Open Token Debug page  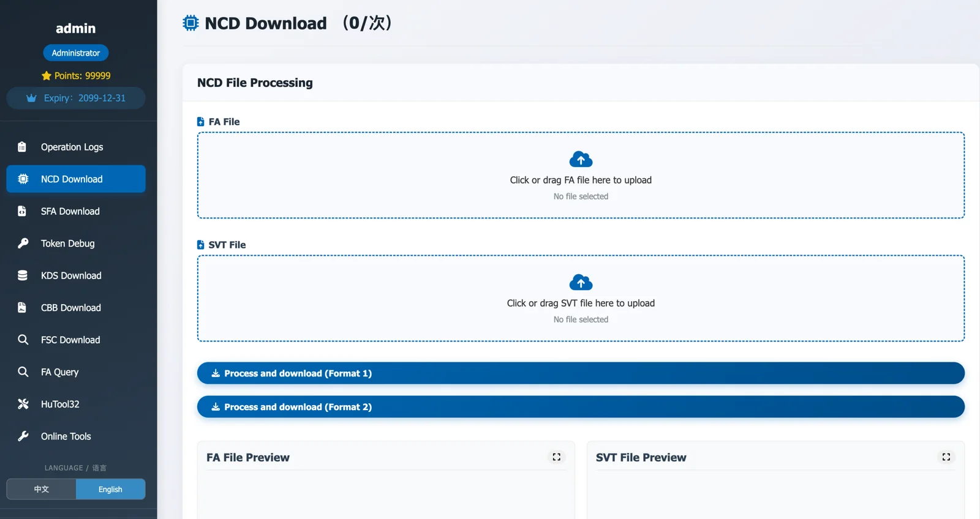pyautogui.click(x=76, y=243)
